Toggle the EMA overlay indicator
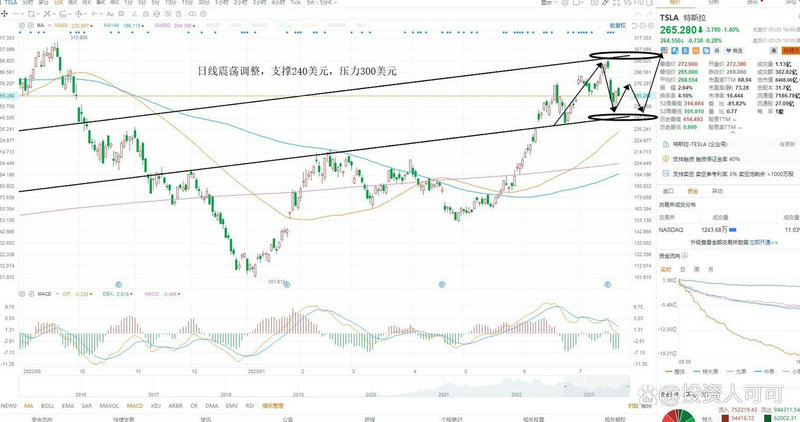This screenshot has height=422, width=800. pyautogui.click(x=68, y=406)
